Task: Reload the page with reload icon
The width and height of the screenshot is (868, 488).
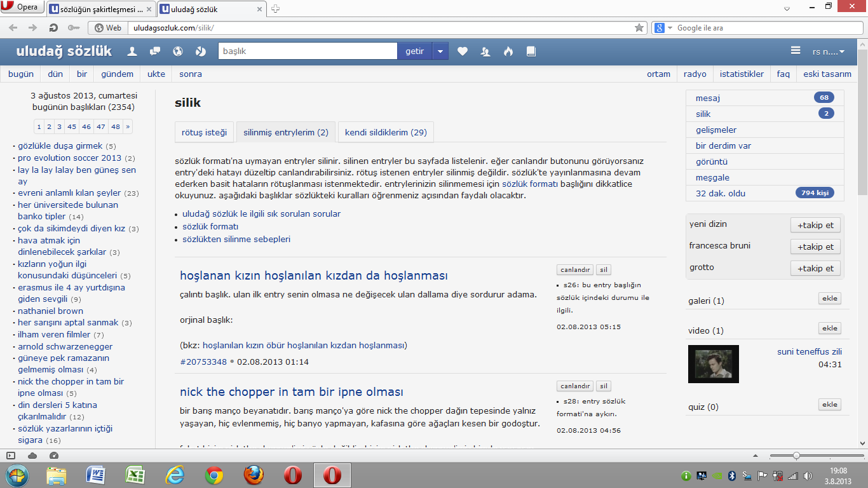Action: click(53, 27)
